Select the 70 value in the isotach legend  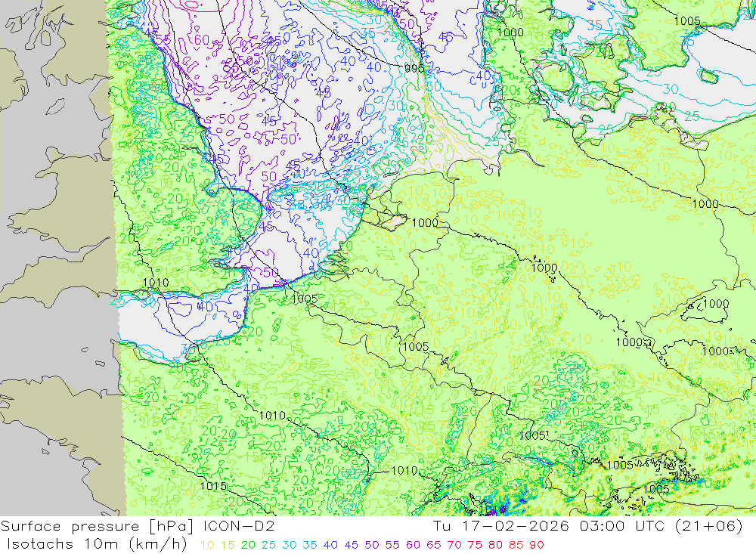click(x=454, y=546)
